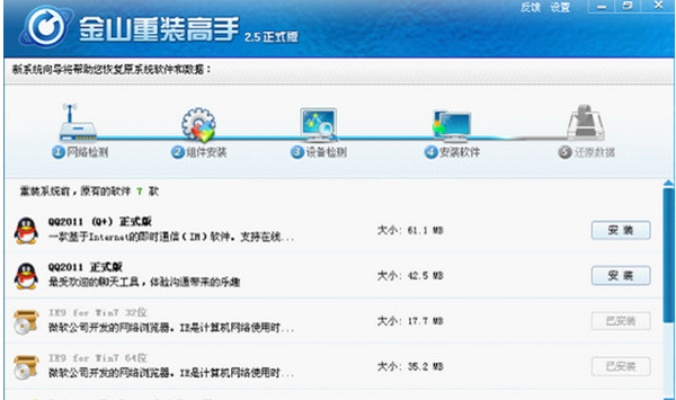Install QQ2011 (Q+) 正式版 with 安装 button
Viewport: 676px width, 400px height.
[x=620, y=230]
